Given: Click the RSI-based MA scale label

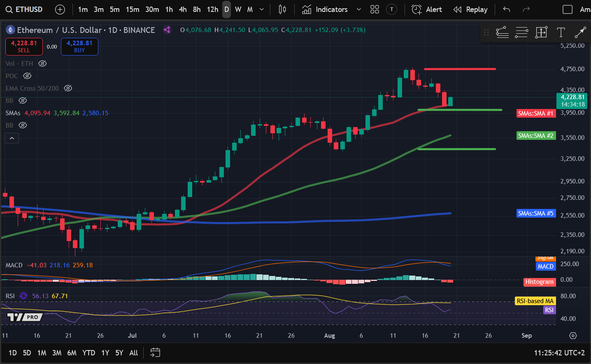Looking at the screenshot, I should pyautogui.click(x=535, y=301).
